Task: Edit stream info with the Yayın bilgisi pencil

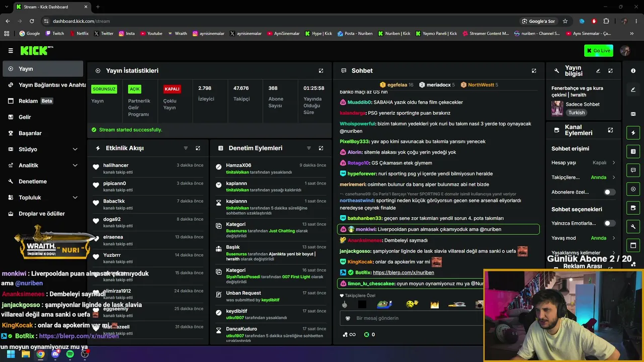Action: pos(598,71)
